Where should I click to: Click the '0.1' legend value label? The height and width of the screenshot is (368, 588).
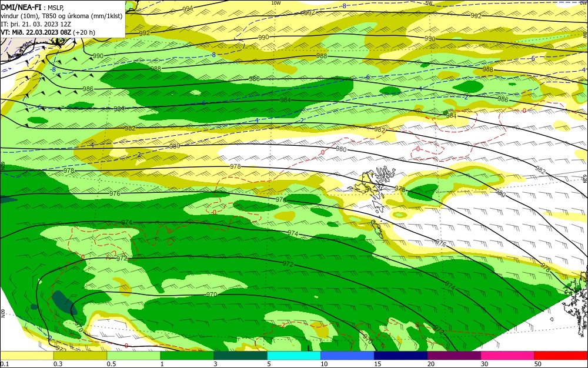point(5,364)
